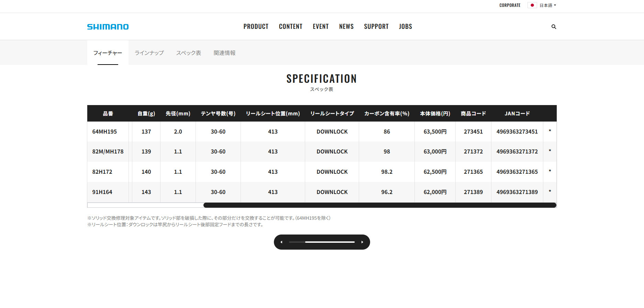Click the left arrow on the black slider pill
Viewport: 644px width, 308px height.
point(281,242)
